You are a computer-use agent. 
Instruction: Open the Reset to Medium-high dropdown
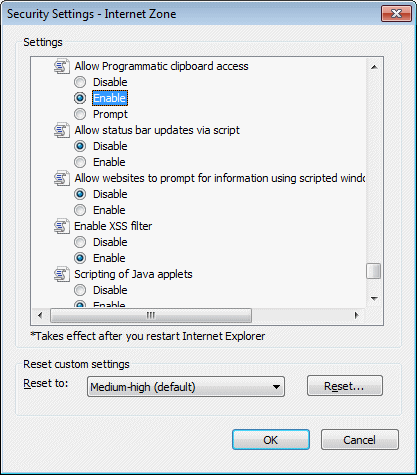[186, 387]
